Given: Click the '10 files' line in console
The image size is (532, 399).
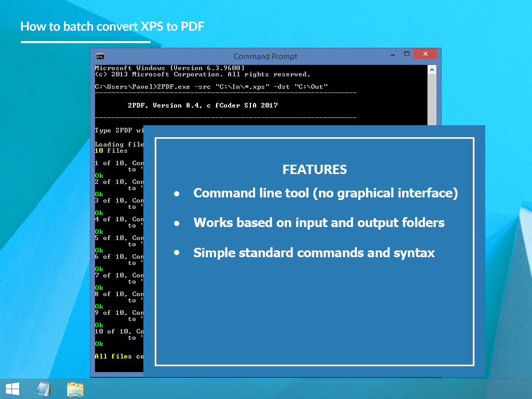Looking at the screenshot, I should click(x=111, y=151).
